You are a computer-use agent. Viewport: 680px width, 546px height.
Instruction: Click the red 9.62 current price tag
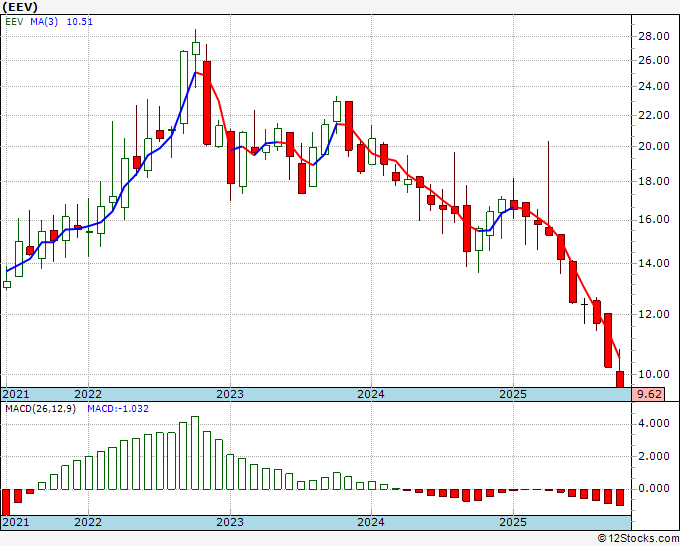pos(651,394)
